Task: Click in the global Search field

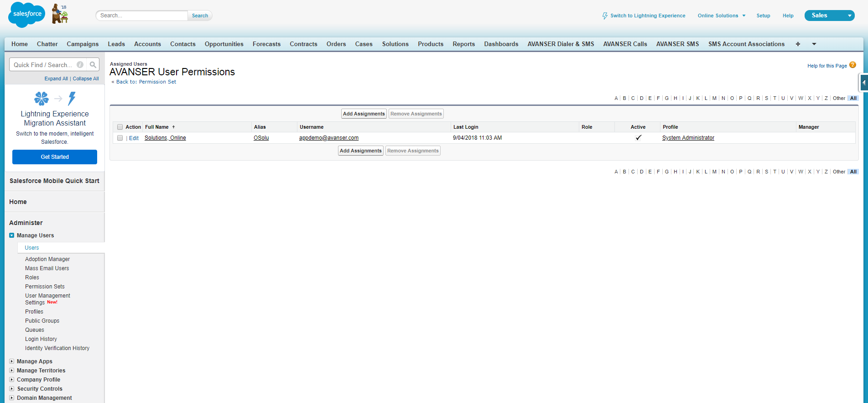Action: pyautogui.click(x=142, y=16)
